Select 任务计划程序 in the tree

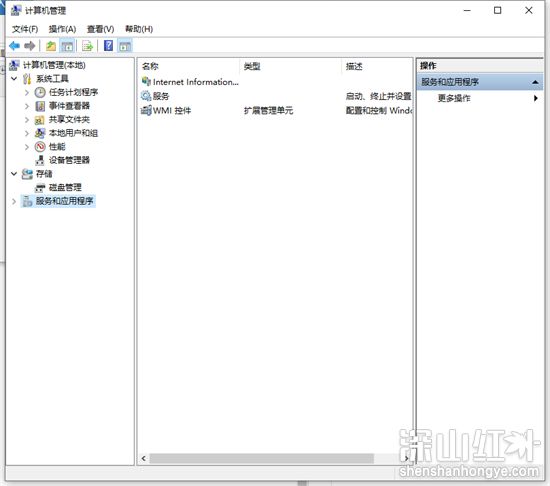click(x=73, y=92)
